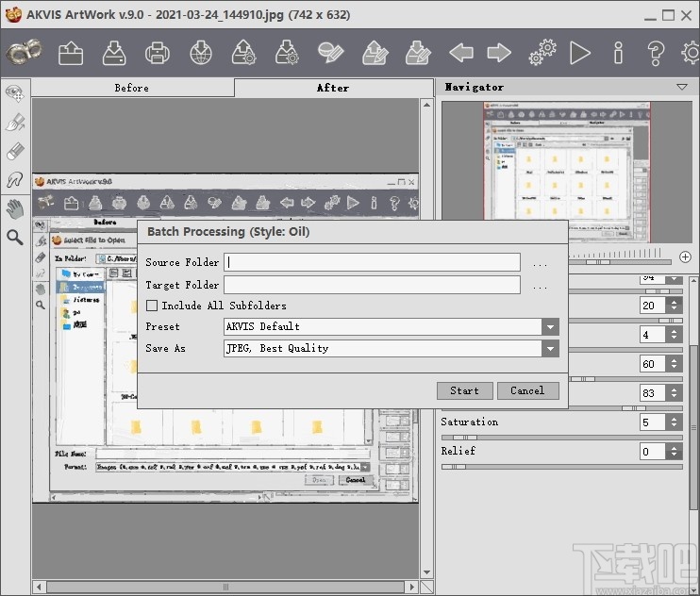Select the smudge finger tool

coord(15,180)
